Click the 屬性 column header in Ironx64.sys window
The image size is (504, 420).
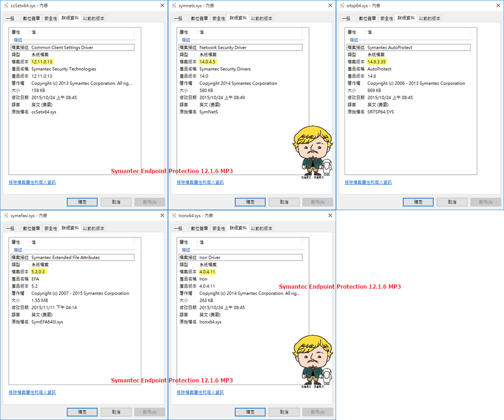click(188, 242)
